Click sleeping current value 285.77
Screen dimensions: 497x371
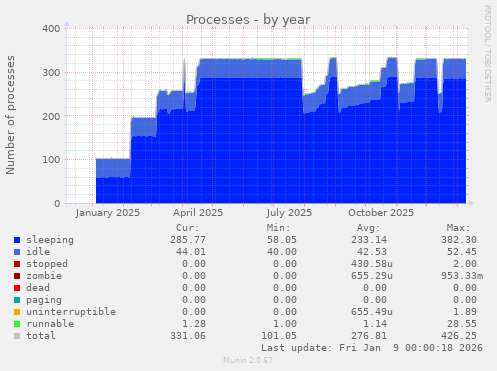(188, 240)
